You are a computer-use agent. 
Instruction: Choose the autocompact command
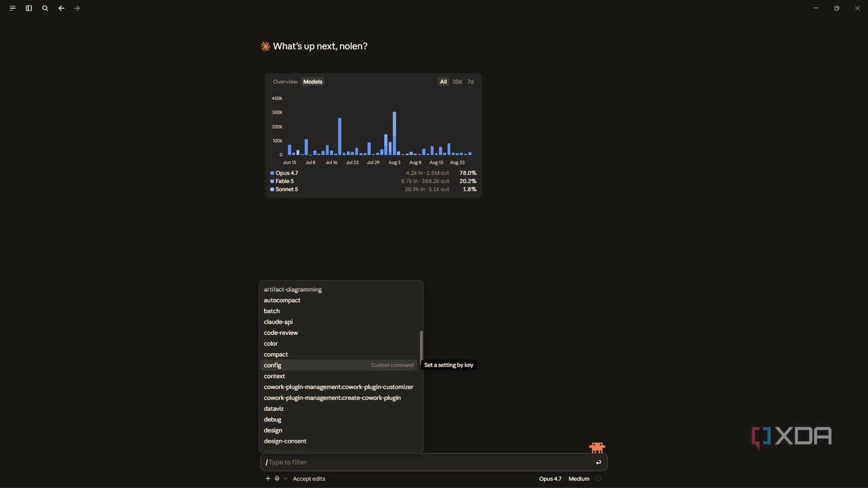pyautogui.click(x=339, y=300)
